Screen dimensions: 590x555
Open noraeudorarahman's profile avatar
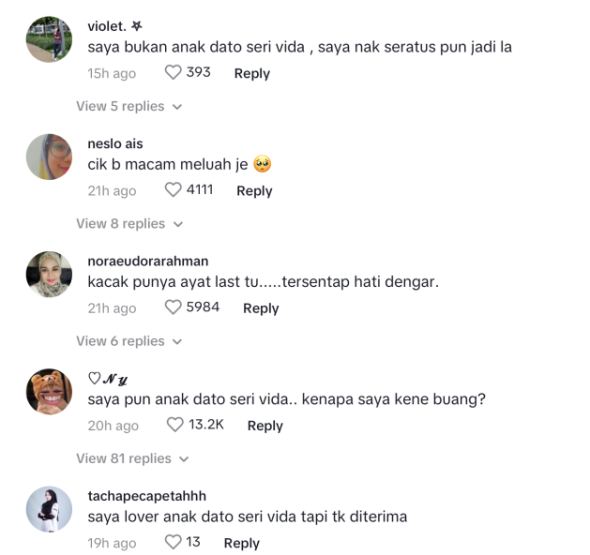pyautogui.click(x=49, y=274)
